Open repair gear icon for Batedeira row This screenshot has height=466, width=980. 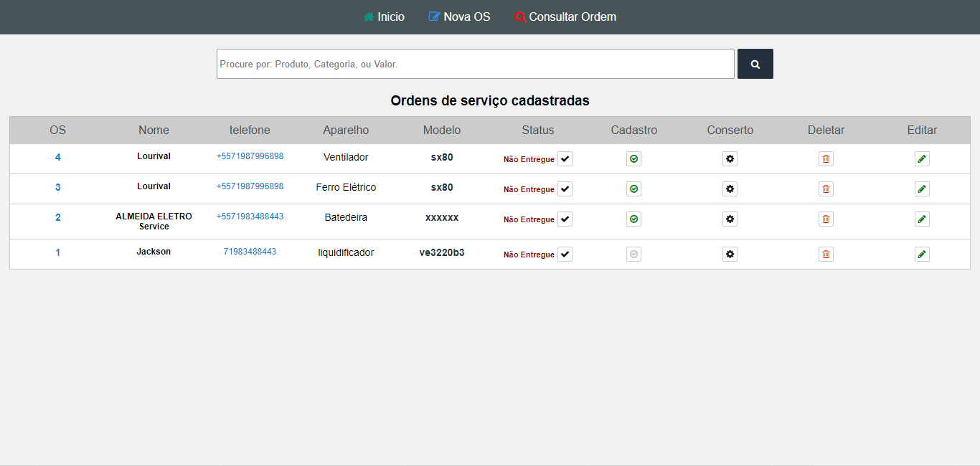(x=730, y=219)
